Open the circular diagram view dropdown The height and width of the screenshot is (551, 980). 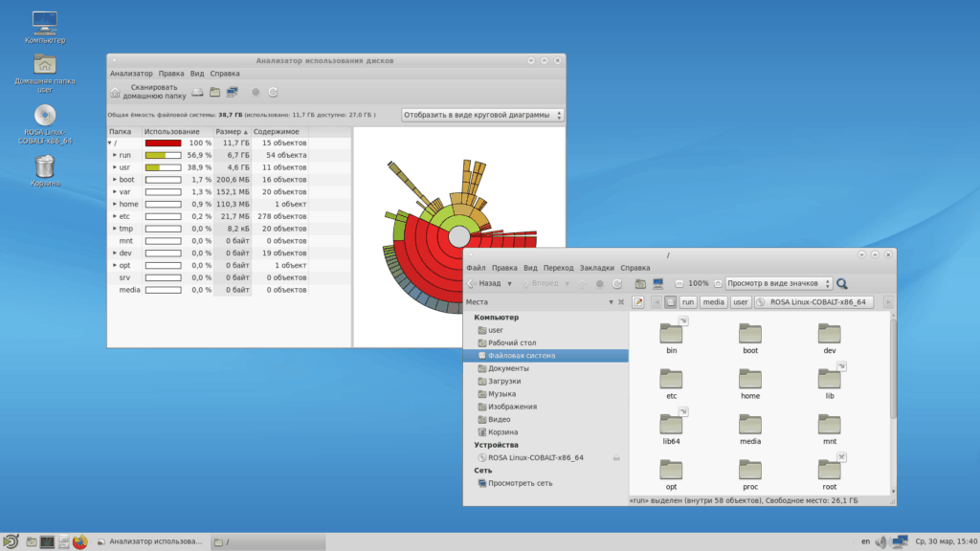point(482,115)
